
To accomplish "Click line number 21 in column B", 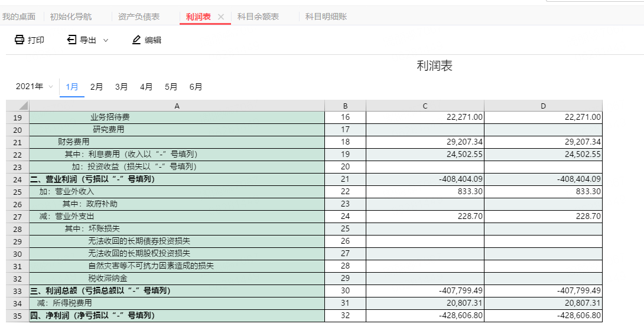I will tap(346, 179).
